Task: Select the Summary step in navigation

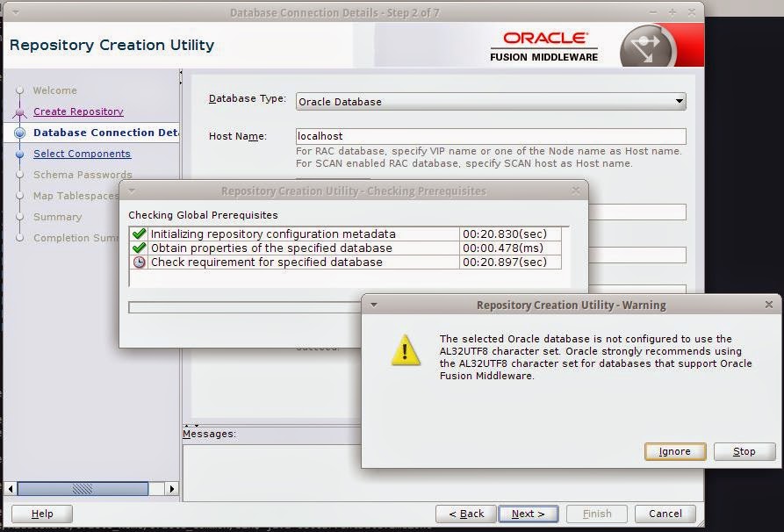Action: coord(57,217)
